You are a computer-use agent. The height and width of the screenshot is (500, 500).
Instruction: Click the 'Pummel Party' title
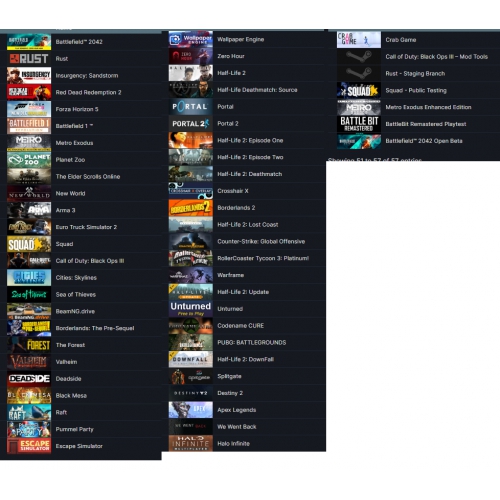point(74,429)
